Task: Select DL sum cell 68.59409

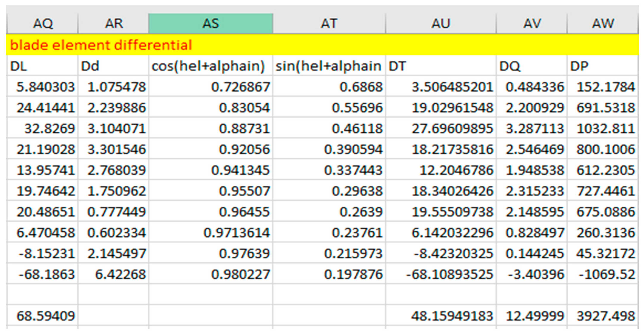Action: click(x=45, y=316)
